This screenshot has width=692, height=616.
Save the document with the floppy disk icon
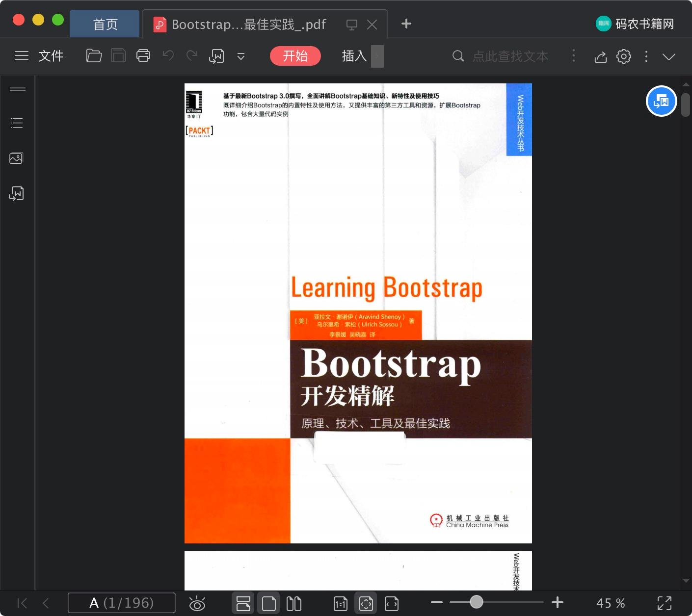tap(118, 56)
